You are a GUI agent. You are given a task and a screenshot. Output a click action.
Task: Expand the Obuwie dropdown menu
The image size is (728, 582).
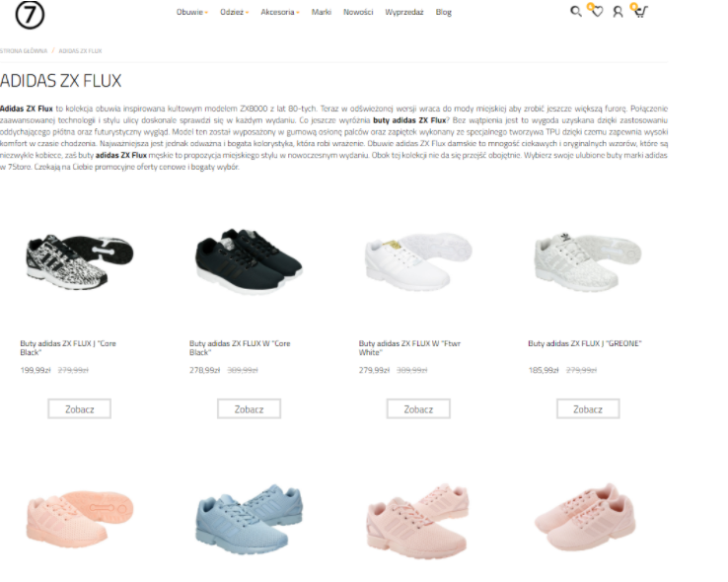coord(191,12)
